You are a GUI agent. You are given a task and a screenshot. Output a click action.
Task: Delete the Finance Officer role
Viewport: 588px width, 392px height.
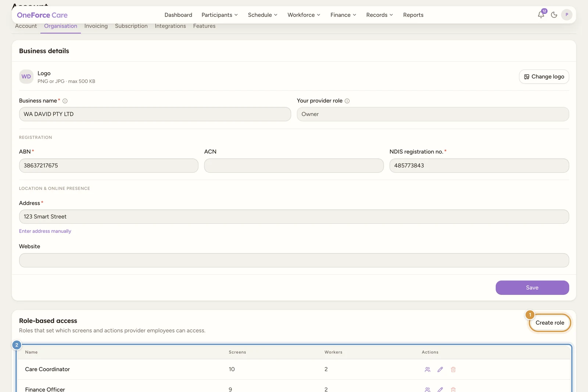(x=453, y=389)
